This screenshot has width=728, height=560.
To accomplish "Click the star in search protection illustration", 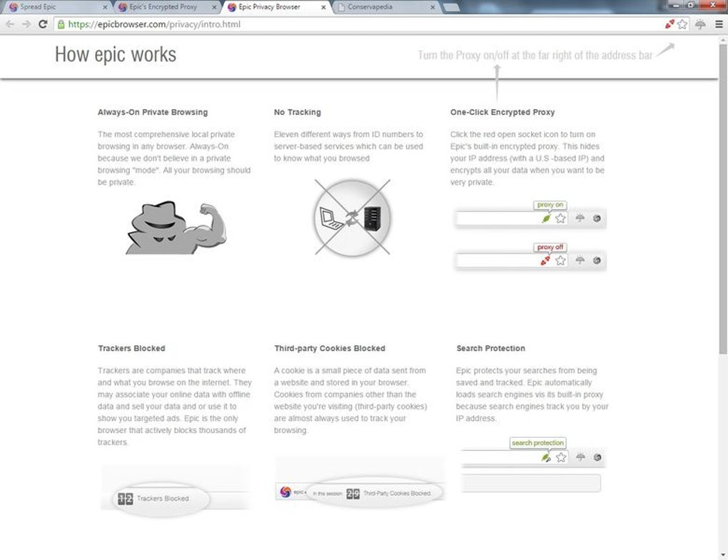I will 561,457.
